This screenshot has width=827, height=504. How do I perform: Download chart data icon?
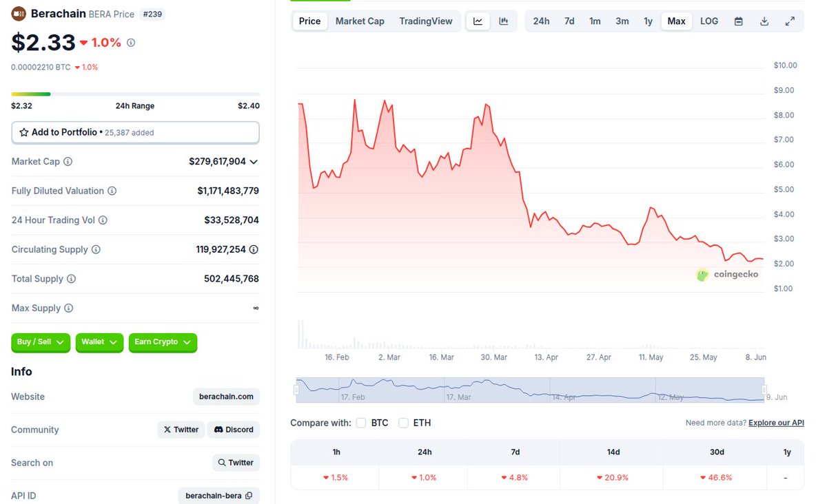[764, 21]
